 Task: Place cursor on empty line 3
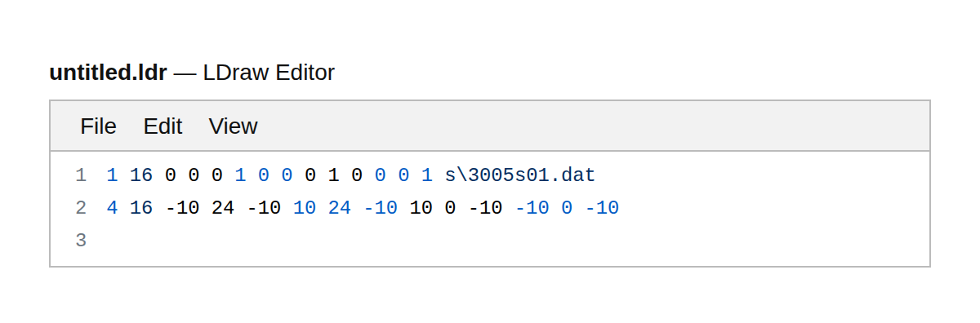tap(514, 241)
